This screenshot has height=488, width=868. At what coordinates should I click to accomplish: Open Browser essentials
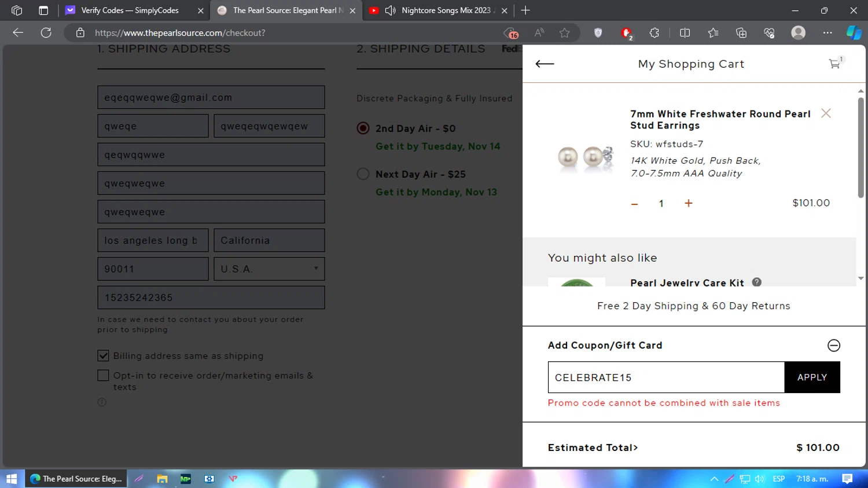click(769, 33)
